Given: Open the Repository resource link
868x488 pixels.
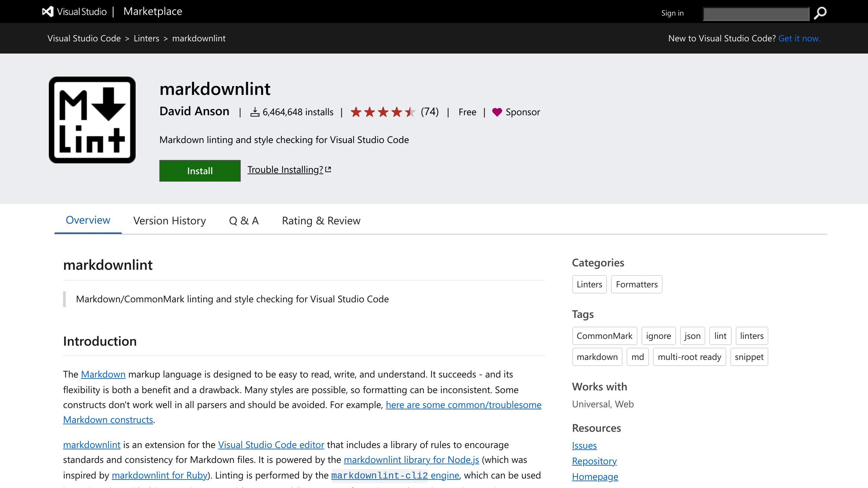Looking at the screenshot, I should point(594,461).
